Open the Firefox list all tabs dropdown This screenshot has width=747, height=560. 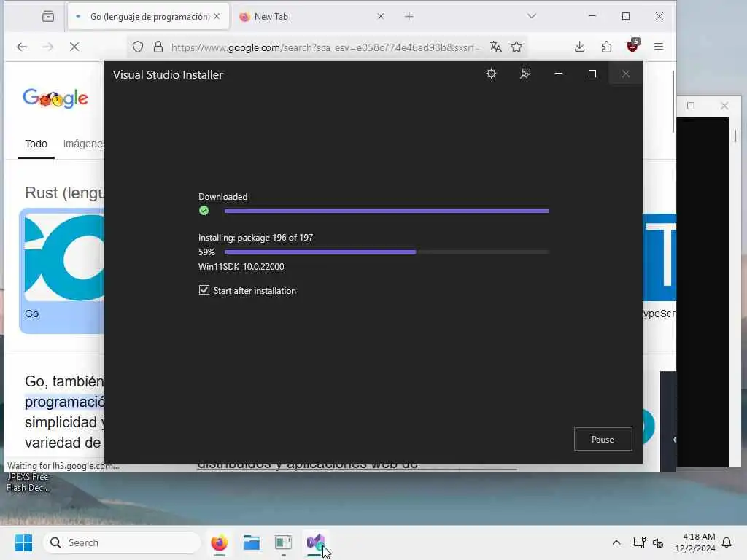pos(532,16)
